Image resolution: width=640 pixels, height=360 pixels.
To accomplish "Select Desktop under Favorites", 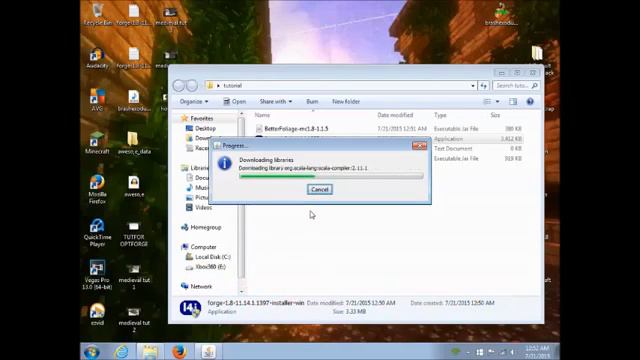I will coord(201,129).
